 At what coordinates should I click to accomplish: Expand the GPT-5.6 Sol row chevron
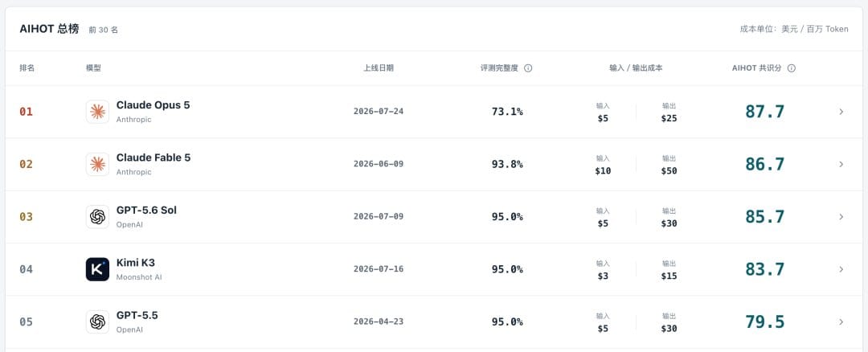(841, 217)
